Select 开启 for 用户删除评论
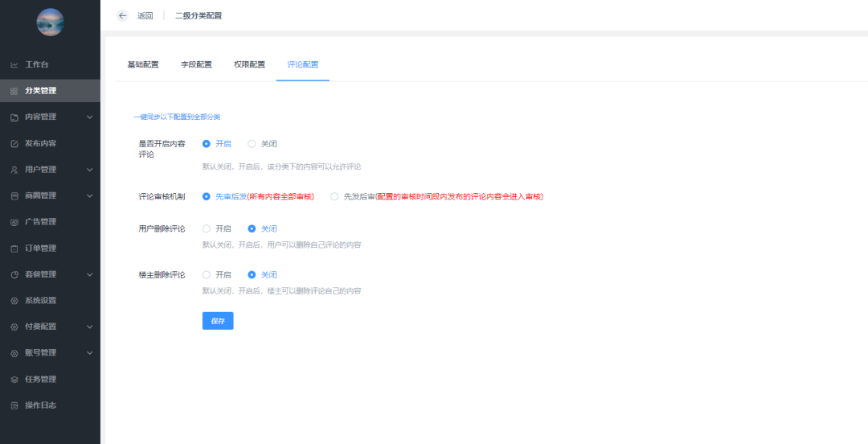The width and height of the screenshot is (868, 444). point(207,228)
